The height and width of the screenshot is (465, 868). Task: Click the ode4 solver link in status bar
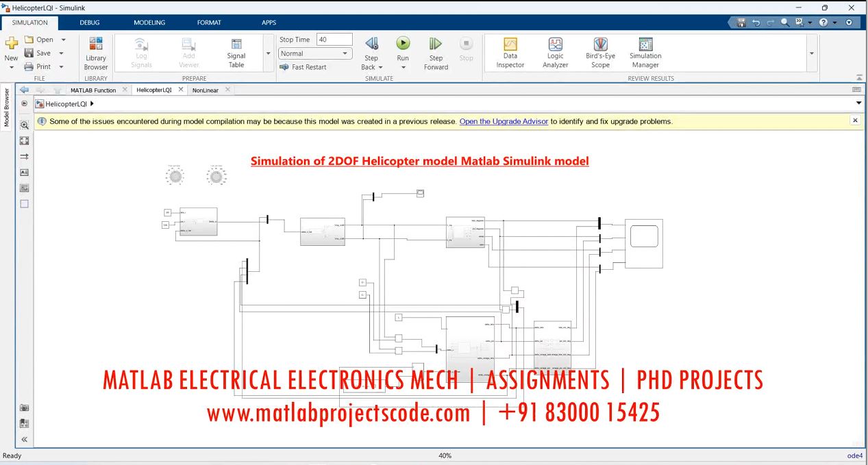[x=854, y=455]
